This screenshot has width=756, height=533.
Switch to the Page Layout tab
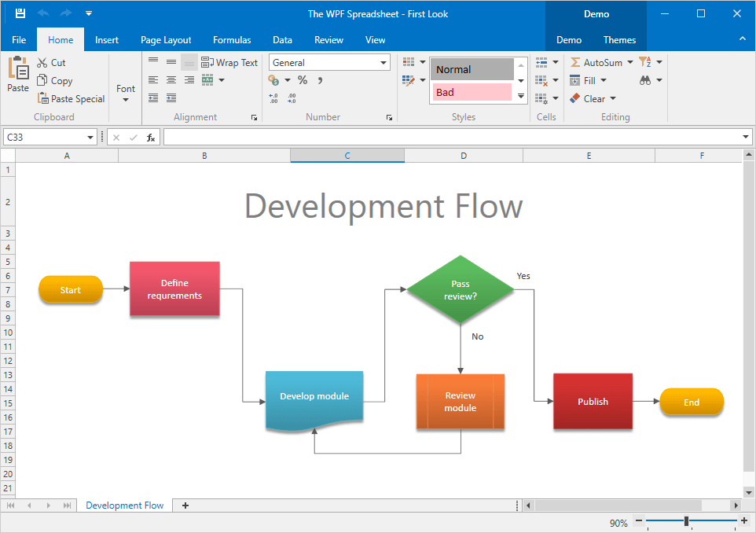point(166,40)
